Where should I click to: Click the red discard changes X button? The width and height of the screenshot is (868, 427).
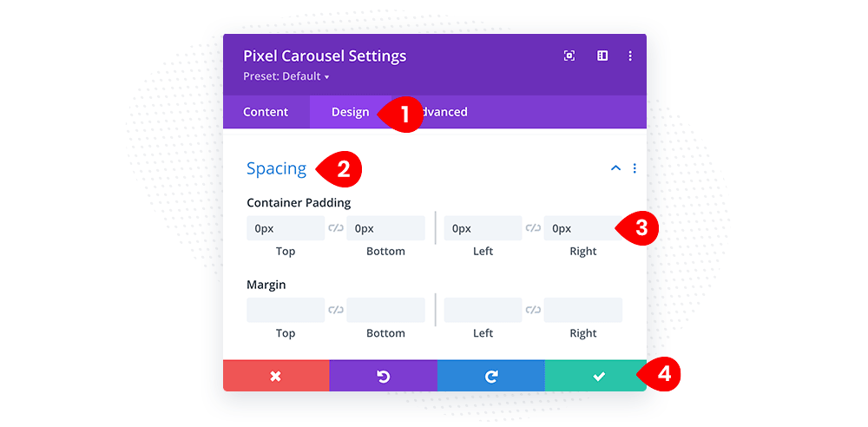point(276,376)
